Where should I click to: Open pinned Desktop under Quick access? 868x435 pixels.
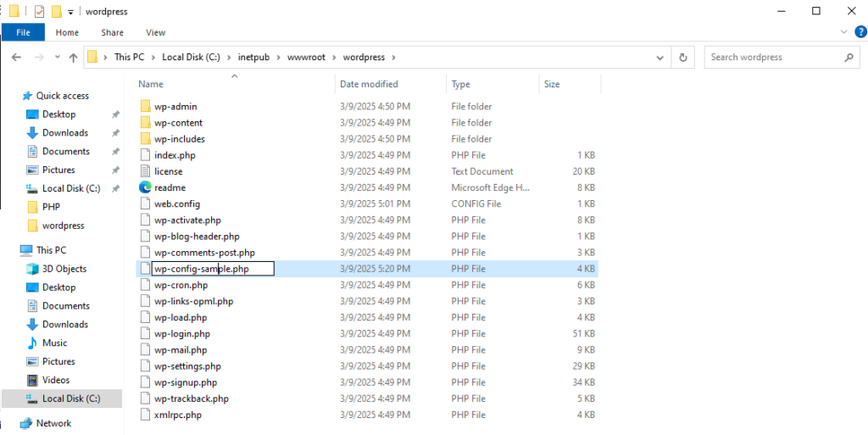click(x=58, y=114)
